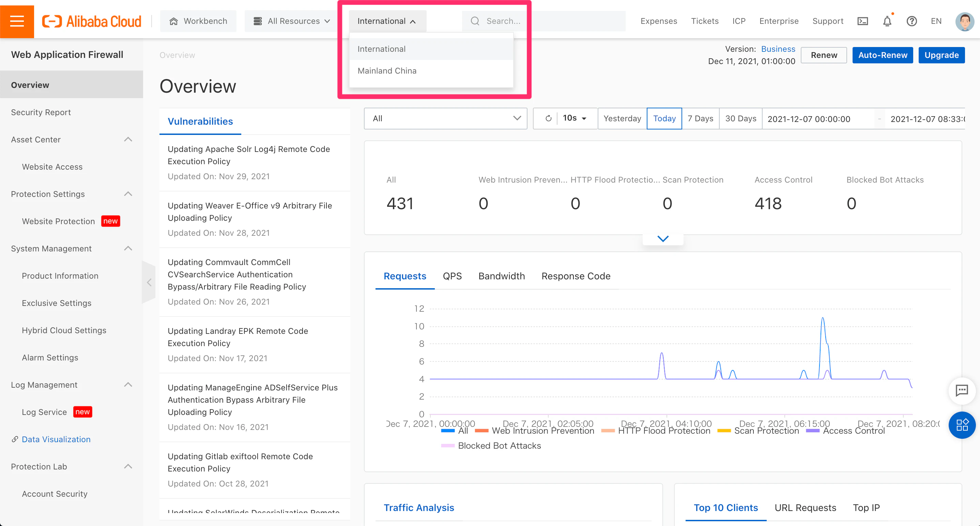Image resolution: width=980 pixels, height=526 pixels.
Task: Switch to the QPS tab
Action: click(452, 276)
